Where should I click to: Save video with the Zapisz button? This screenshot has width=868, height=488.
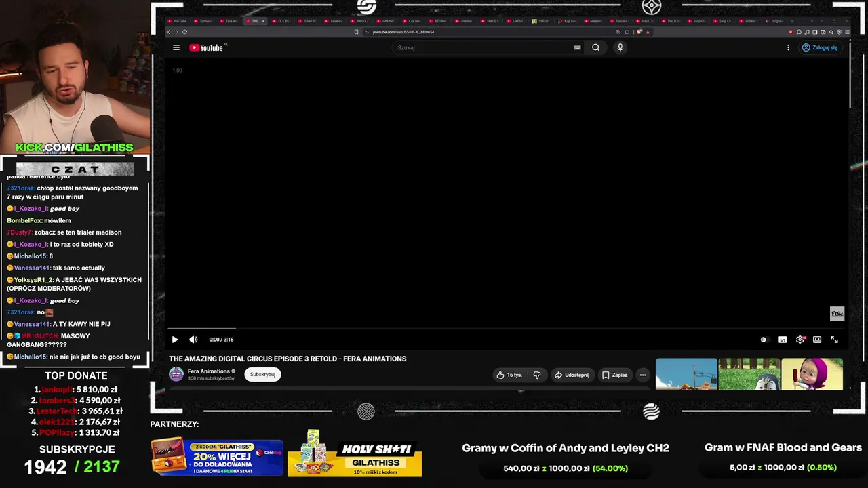pyautogui.click(x=614, y=375)
